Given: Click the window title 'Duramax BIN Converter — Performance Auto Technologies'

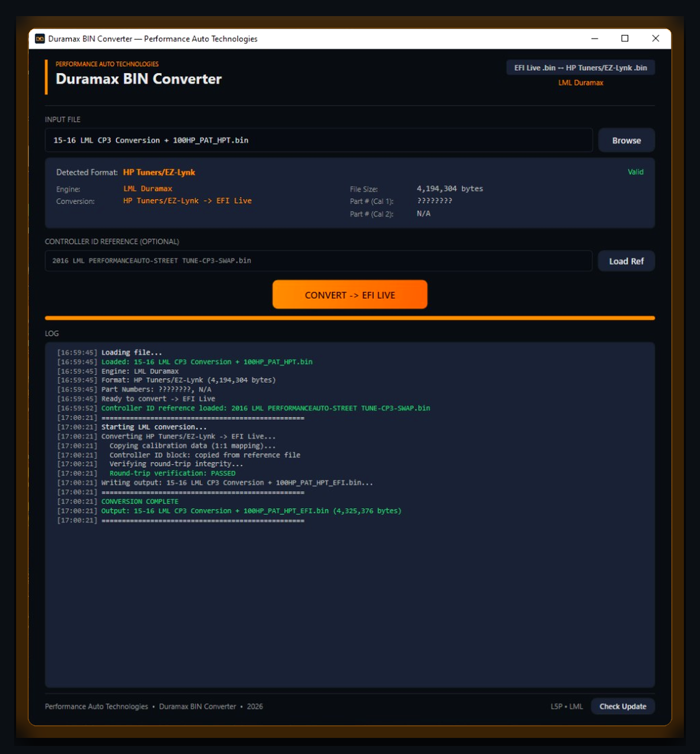Looking at the screenshot, I should (x=153, y=39).
